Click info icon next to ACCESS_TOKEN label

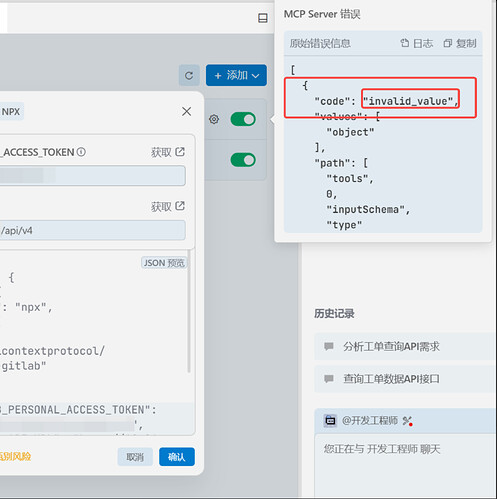[x=81, y=152]
